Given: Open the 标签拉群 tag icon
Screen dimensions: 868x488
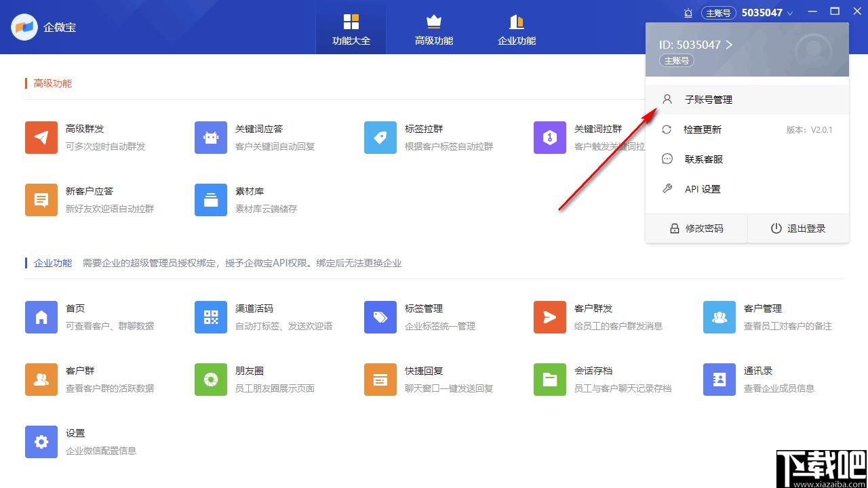Looking at the screenshot, I should [380, 138].
